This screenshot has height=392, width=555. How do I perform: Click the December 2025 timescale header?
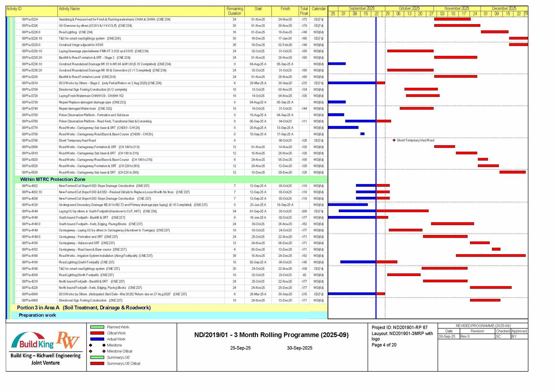(x=504, y=8)
